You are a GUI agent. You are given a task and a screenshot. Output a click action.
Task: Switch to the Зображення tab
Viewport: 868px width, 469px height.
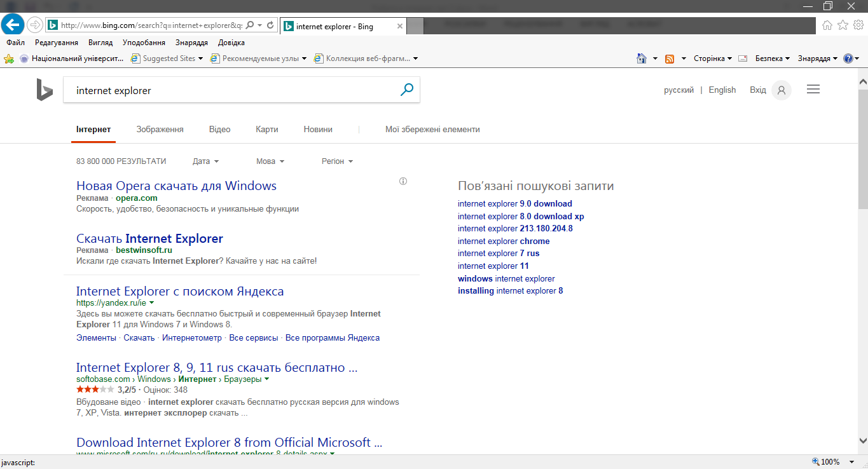(x=160, y=129)
